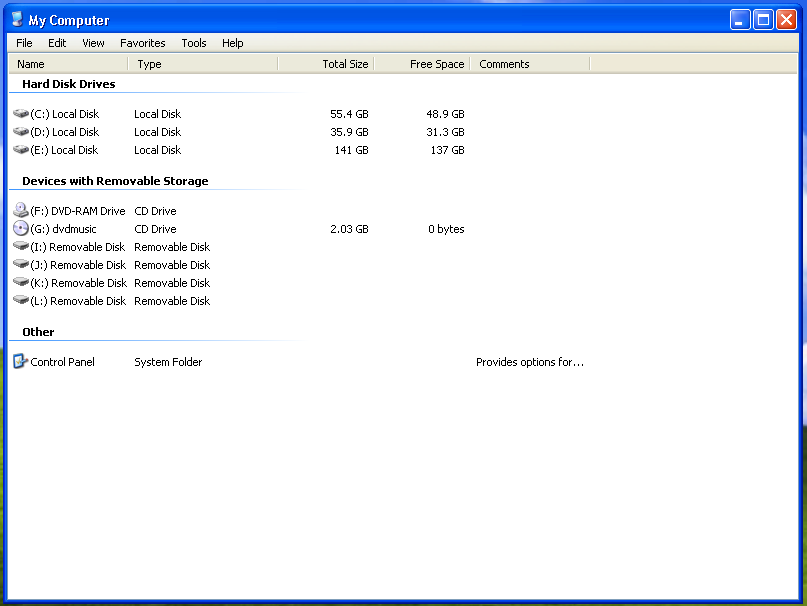Click the 'Provides options for…' comment
The image size is (807, 606).
pyautogui.click(x=530, y=362)
